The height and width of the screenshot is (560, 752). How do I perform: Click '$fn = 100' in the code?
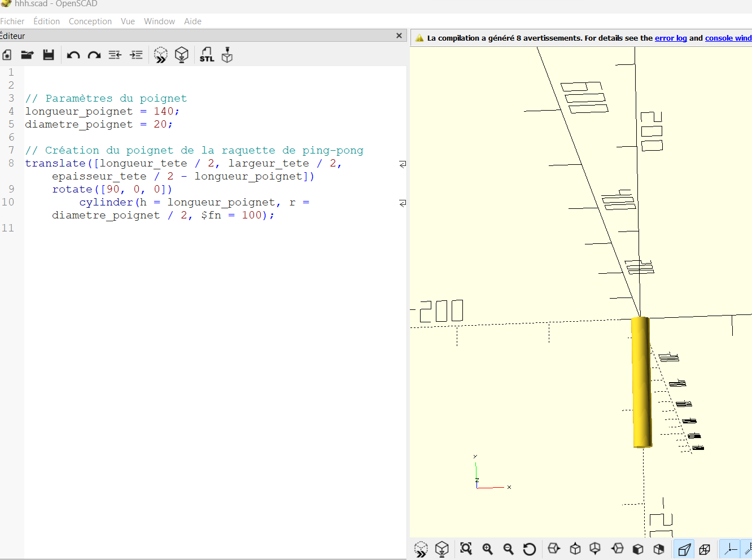tap(231, 215)
